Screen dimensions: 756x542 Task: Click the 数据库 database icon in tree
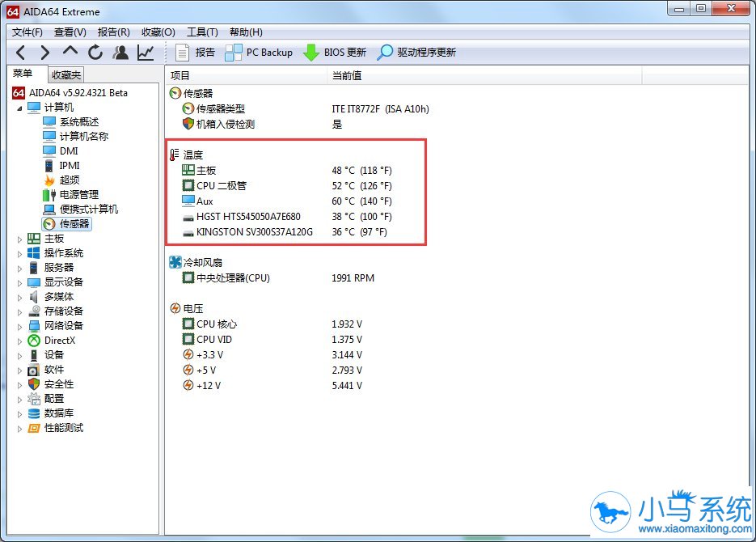[34, 413]
